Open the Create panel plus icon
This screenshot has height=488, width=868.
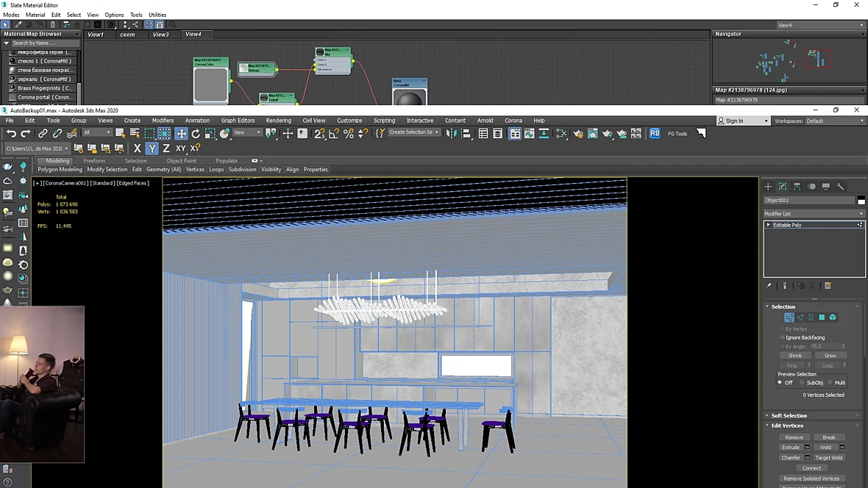click(x=768, y=187)
